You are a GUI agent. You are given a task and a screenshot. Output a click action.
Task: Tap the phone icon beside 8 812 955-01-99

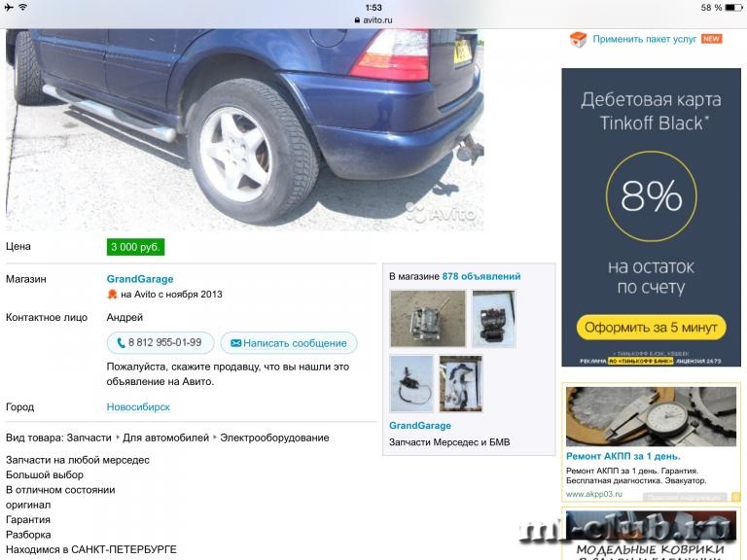[x=121, y=343]
